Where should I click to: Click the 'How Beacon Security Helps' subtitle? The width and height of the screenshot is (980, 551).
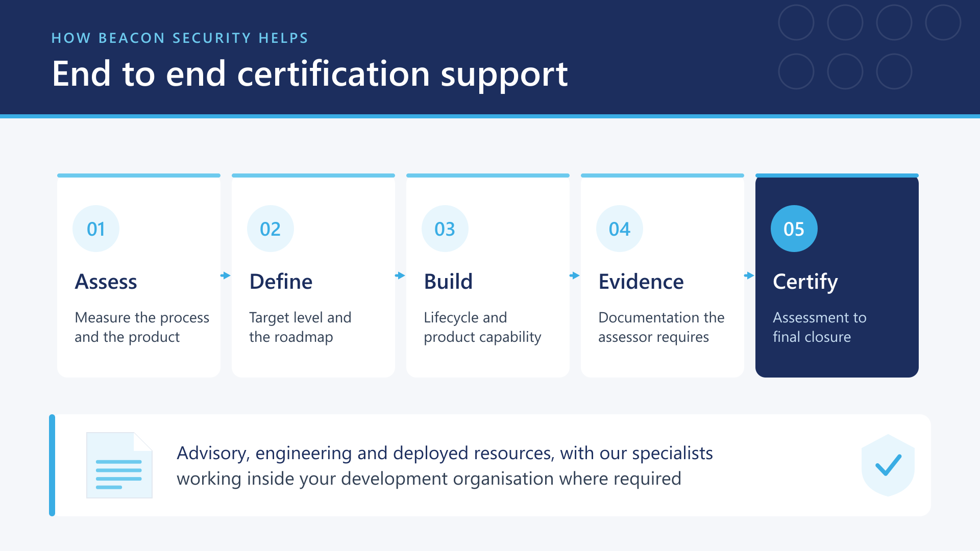point(180,38)
